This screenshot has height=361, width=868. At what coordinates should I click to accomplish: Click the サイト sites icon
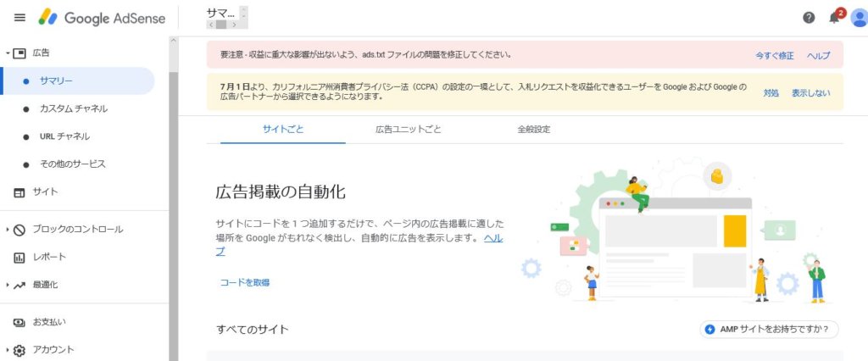[19, 192]
